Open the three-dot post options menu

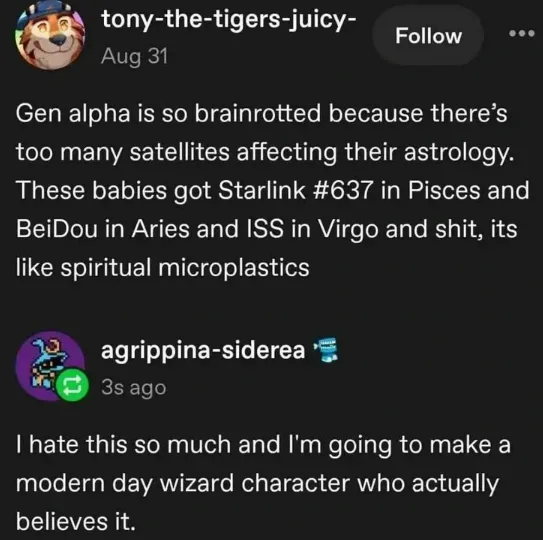(522, 34)
